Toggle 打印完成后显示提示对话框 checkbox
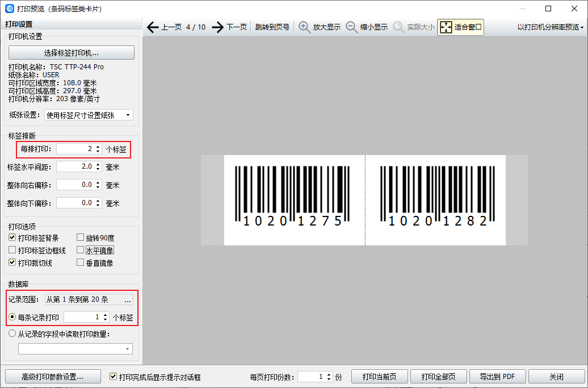588x388 pixels. pyautogui.click(x=113, y=377)
